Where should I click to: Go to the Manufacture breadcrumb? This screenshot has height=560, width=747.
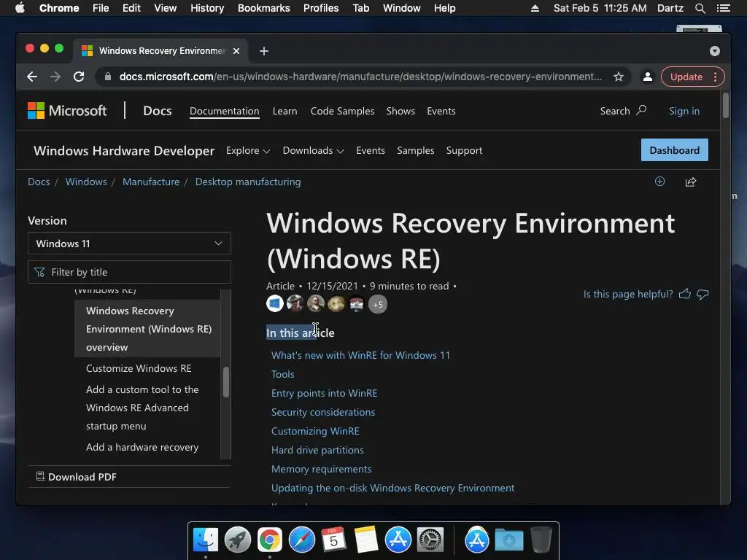click(x=151, y=182)
